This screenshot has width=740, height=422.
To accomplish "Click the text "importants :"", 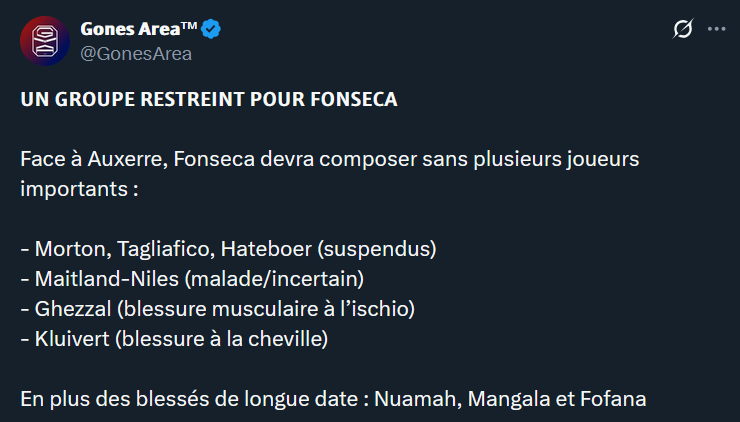I will pyautogui.click(x=79, y=188).
